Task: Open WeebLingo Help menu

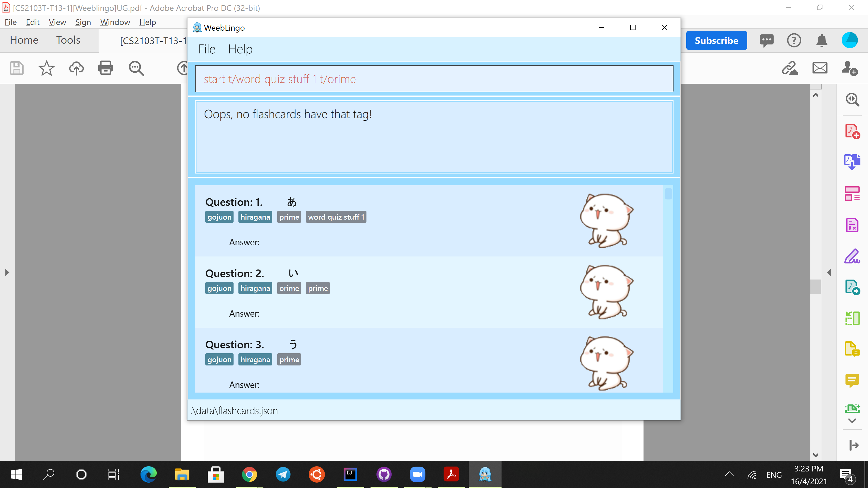Action: pos(240,49)
